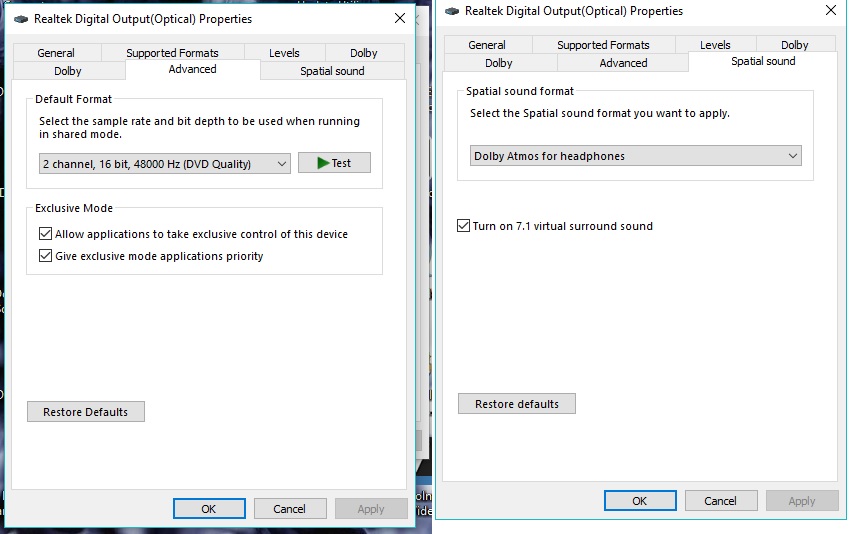
Task: Switch to Supported Formats tab in the left window
Action: [172, 53]
